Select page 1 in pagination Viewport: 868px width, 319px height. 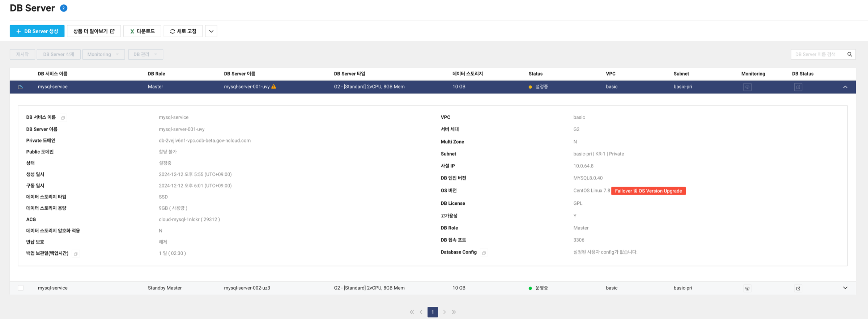tap(433, 312)
